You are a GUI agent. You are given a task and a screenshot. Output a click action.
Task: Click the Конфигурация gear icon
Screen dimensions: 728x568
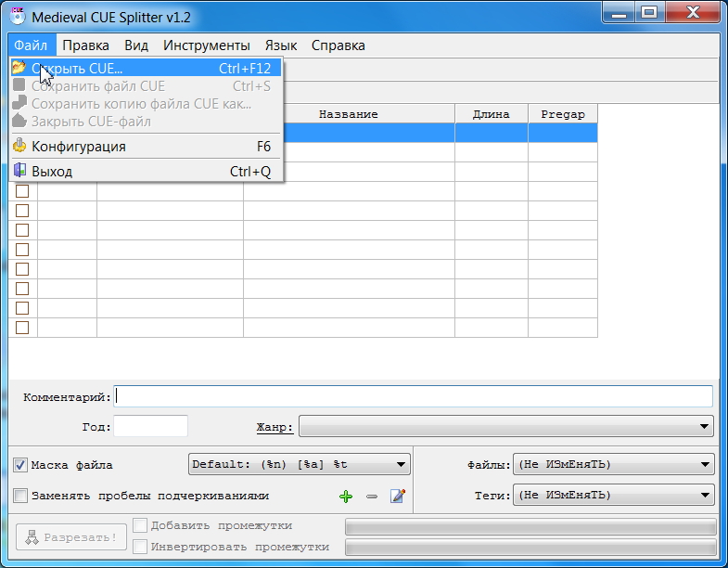[19, 146]
